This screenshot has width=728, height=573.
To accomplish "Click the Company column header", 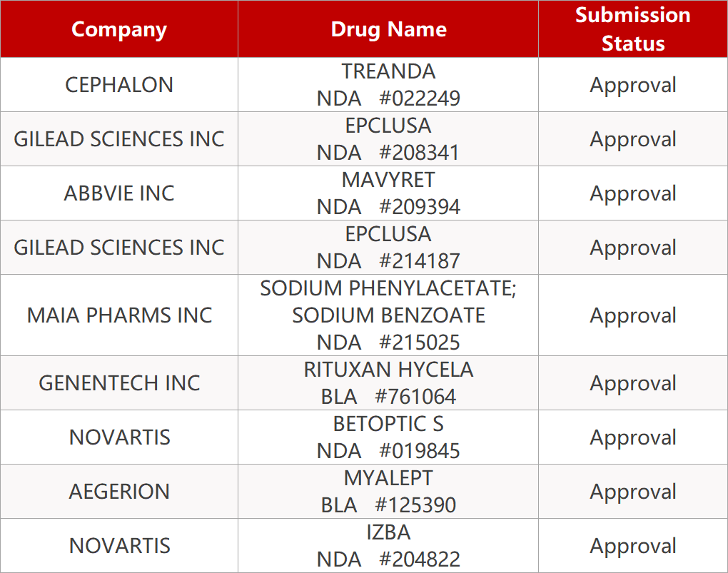I will [x=119, y=29].
